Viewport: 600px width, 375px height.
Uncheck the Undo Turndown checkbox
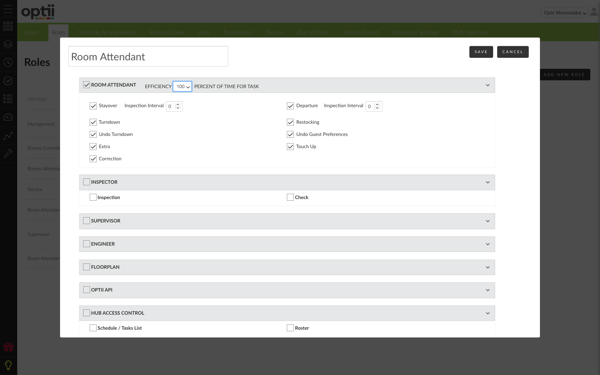pyautogui.click(x=93, y=134)
